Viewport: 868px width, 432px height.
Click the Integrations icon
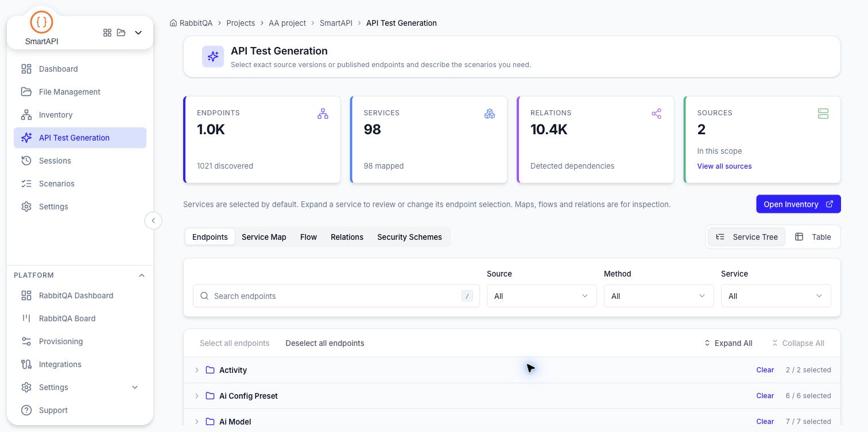click(x=26, y=364)
